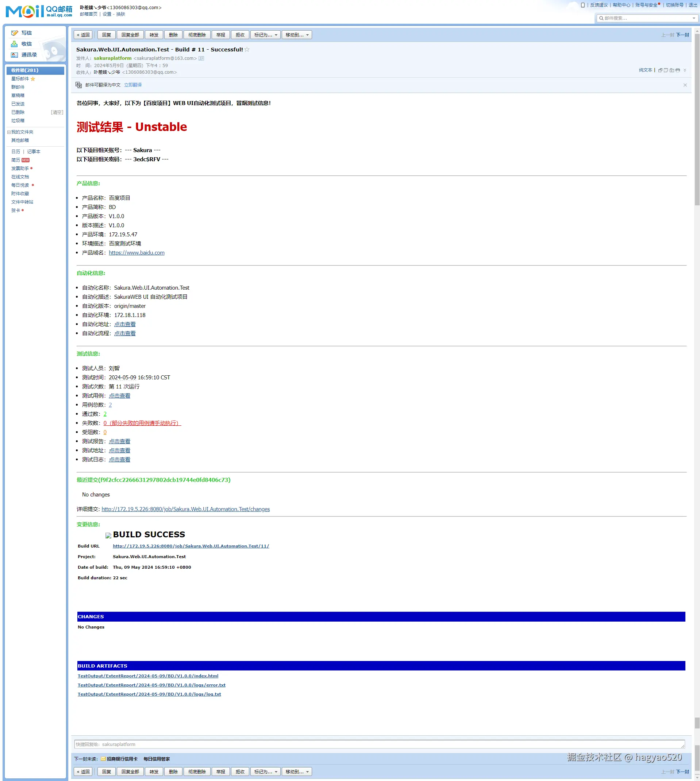Expand the header details double-chevron
Screen dimensions: 700x781
point(685,70)
